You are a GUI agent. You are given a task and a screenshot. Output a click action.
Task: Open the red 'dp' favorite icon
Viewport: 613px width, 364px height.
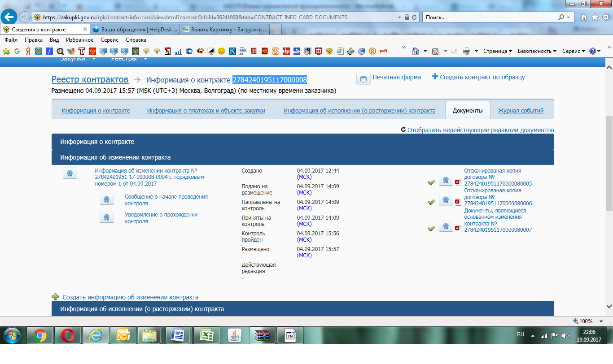[286, 51]
